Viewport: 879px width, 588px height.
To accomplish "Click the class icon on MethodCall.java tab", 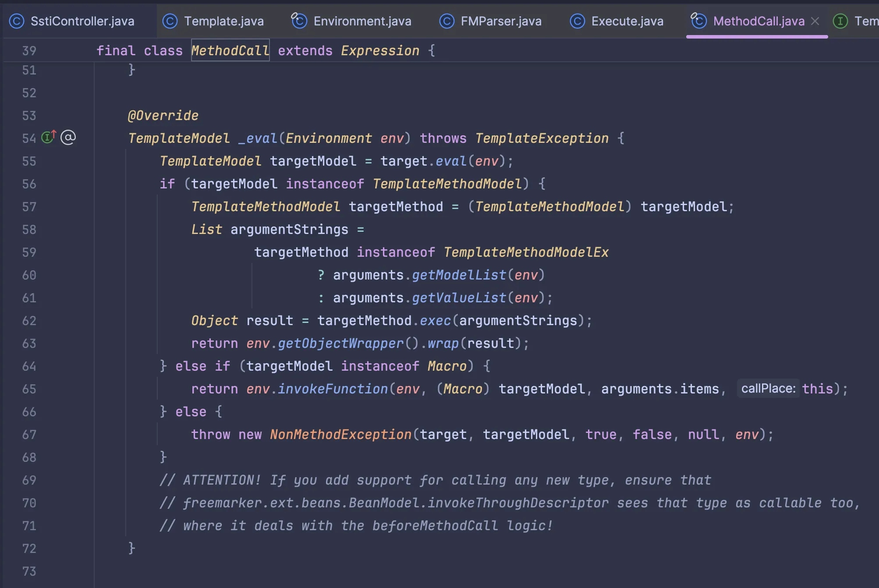I will [x=698, y=21].
